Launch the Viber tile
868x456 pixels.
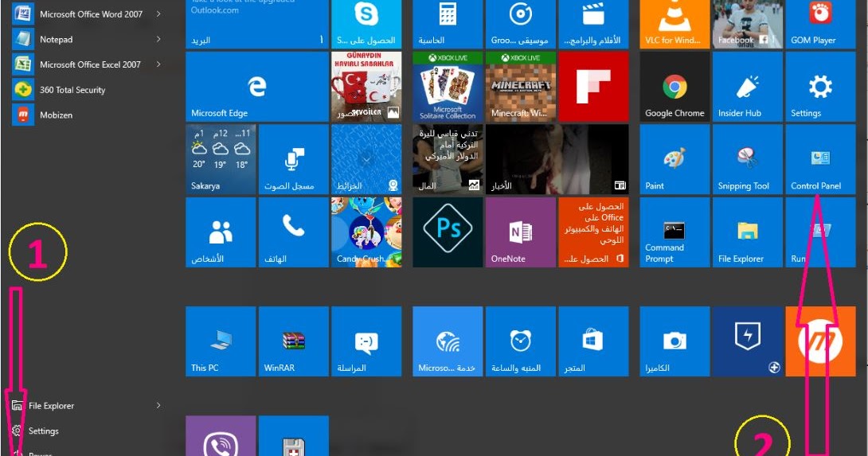(221, 436)
